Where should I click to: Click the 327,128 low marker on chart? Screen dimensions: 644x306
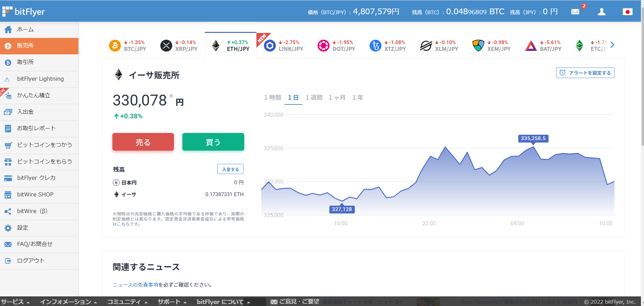[x=342, y=209]
